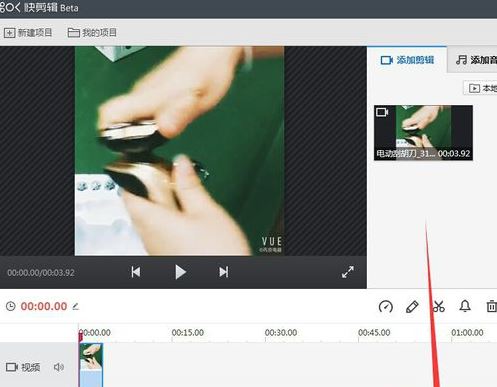Delete selection with trash can icon

click(x=491, y=306)
